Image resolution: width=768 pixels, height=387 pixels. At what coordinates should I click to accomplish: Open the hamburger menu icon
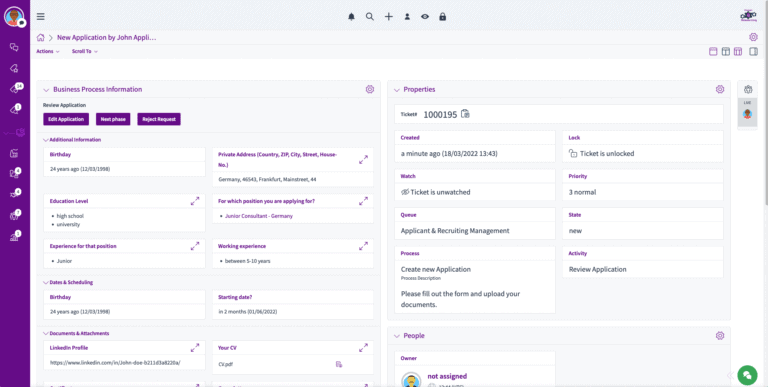tap(41, 17)
